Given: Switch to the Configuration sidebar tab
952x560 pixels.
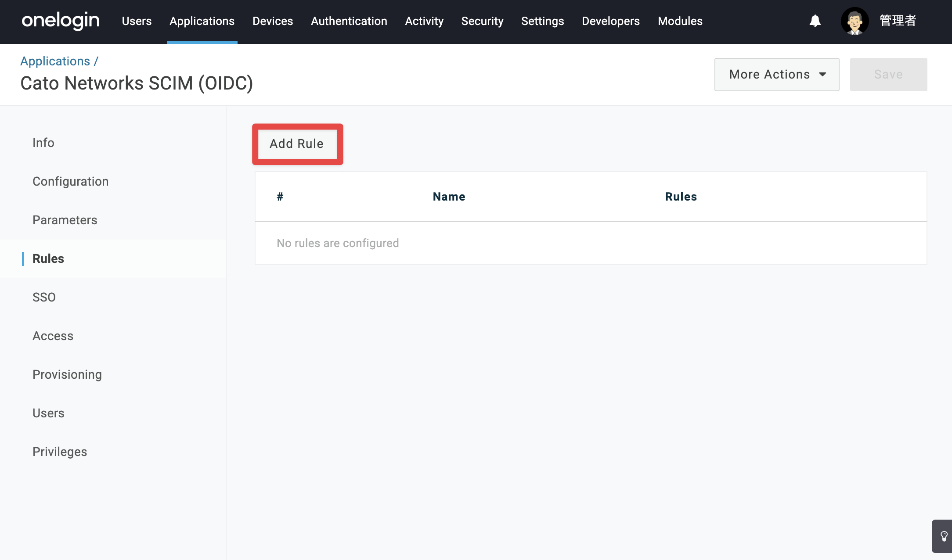Looking at the screenshot, I should click(71, 182).
